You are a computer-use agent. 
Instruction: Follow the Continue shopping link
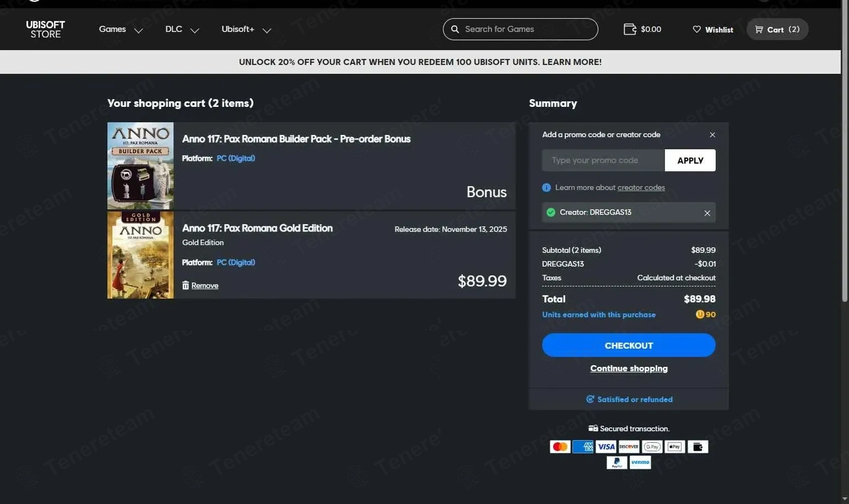[629, 368]
